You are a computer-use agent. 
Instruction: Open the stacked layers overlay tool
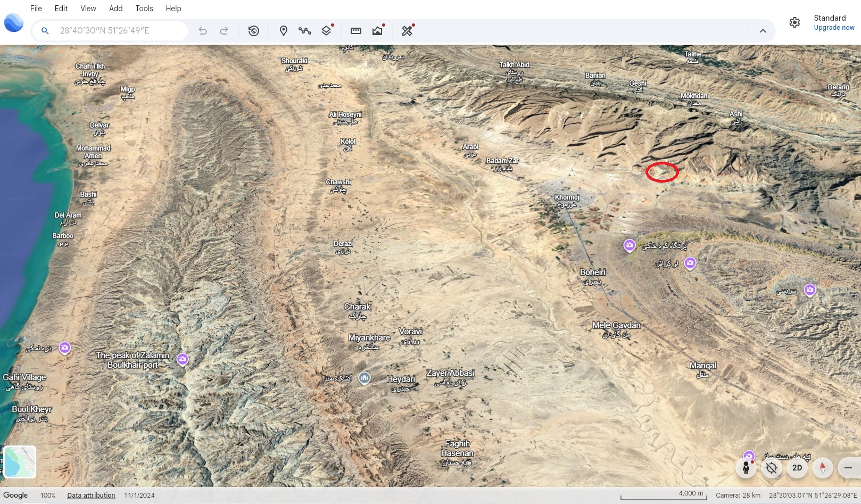[x=327, y=31]
